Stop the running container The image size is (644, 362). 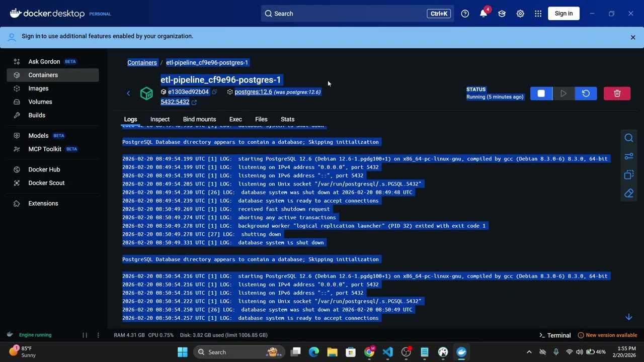point(541,94)
